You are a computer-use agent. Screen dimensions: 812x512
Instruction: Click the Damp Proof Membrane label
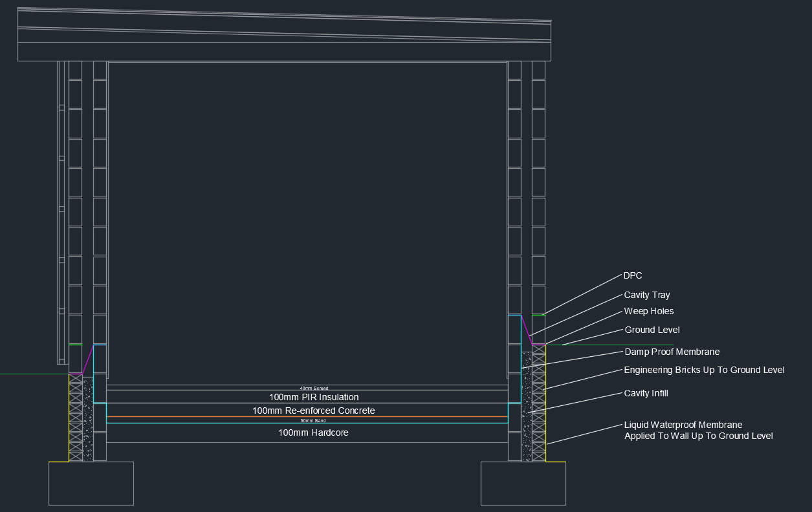coord(672,352)
